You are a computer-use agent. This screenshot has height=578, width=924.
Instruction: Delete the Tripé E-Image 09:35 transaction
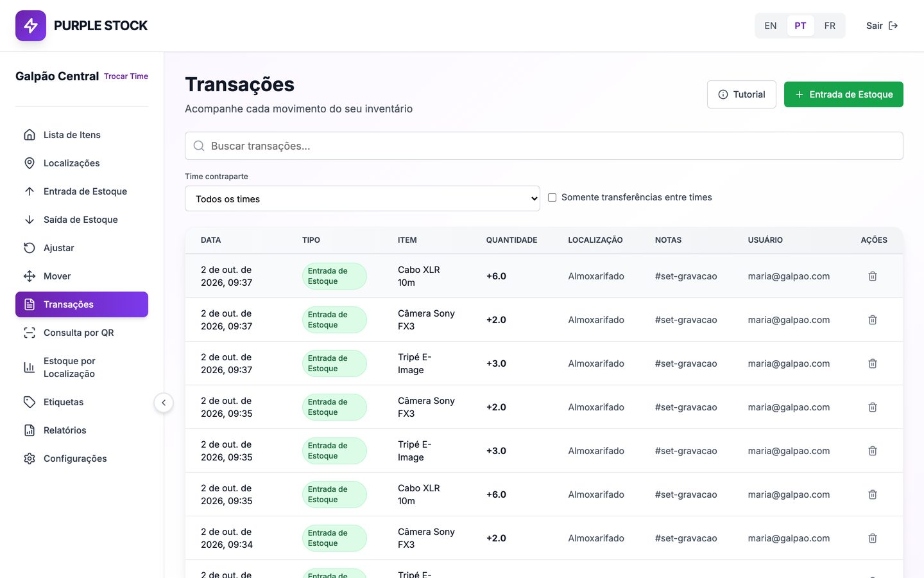[873, 451]
